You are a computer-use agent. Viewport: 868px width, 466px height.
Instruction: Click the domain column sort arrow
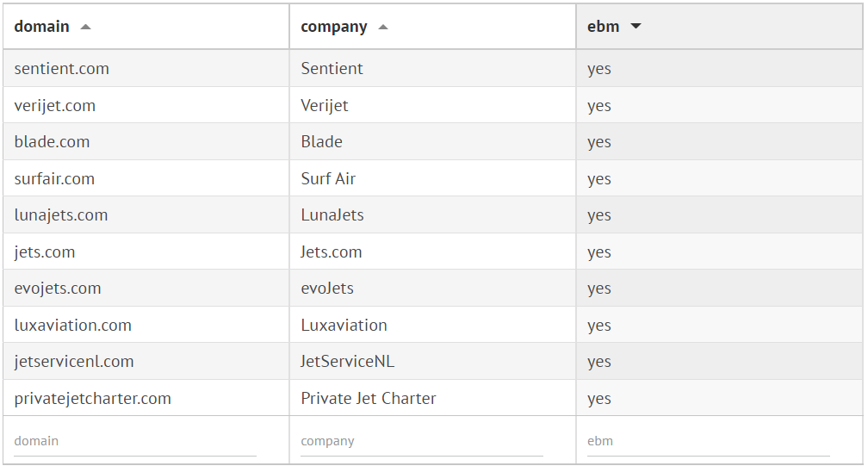85,27
